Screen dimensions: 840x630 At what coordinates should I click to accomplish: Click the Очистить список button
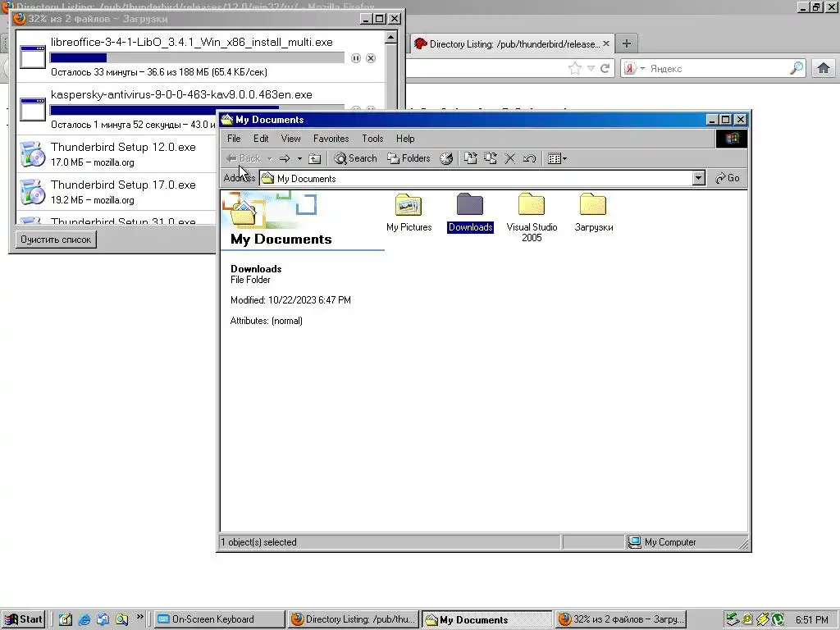pyautogui.click(x=56, y=240)
